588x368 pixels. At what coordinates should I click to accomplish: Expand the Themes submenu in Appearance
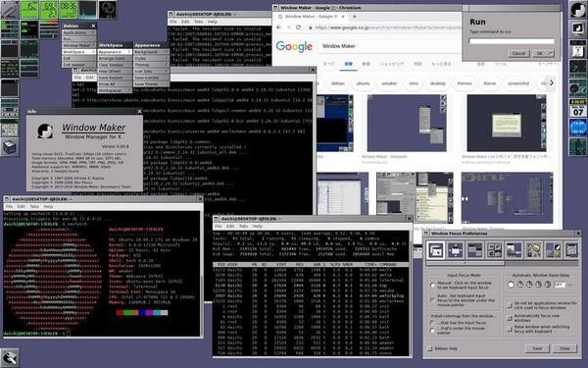click(x=152, y=65)
